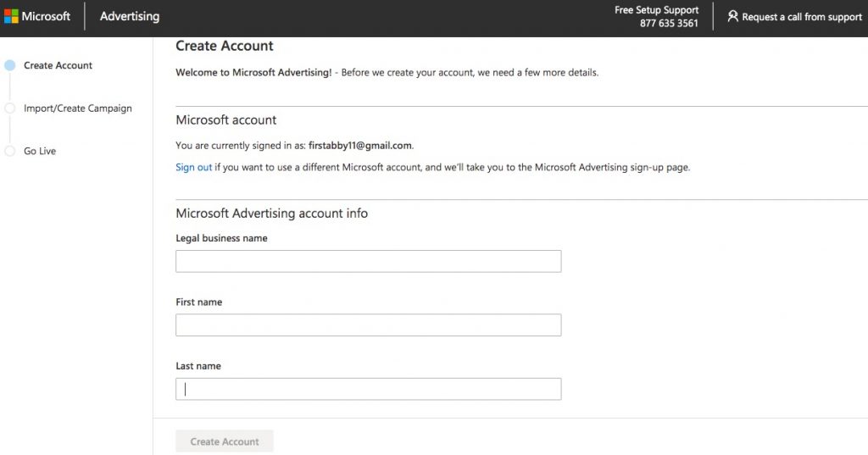Click the Create Account step circle
This screenshot has height=455, width=868.
click(x=10, y=65)
